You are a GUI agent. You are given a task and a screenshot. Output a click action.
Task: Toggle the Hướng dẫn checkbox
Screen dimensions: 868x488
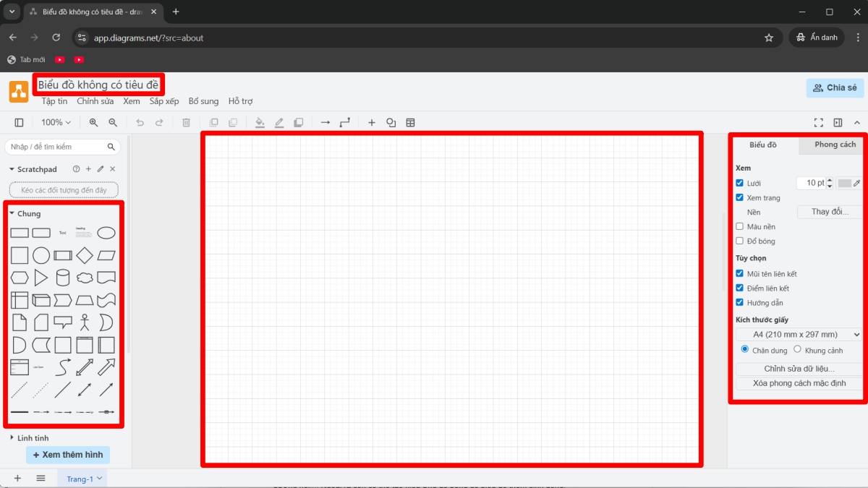click(x=739, y=303)
